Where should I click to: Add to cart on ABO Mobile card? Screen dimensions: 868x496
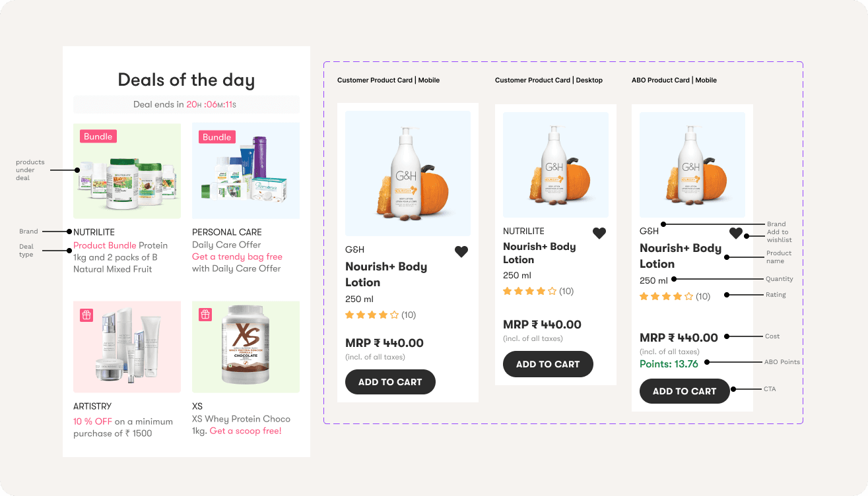point(684,391)
